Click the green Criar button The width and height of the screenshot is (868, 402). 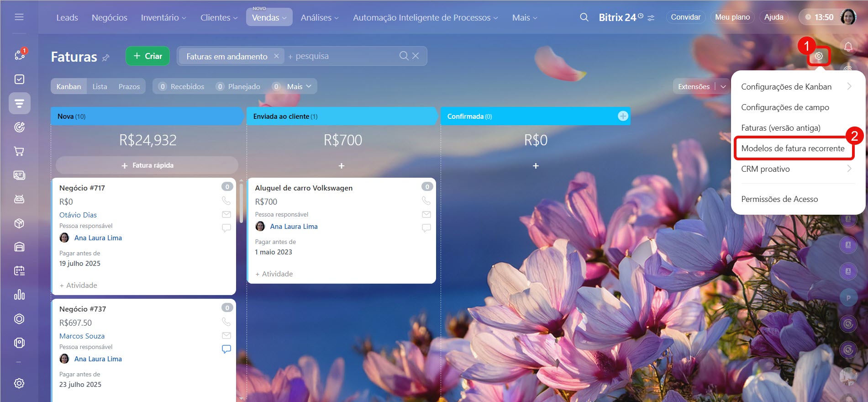[x=147, y=56]
